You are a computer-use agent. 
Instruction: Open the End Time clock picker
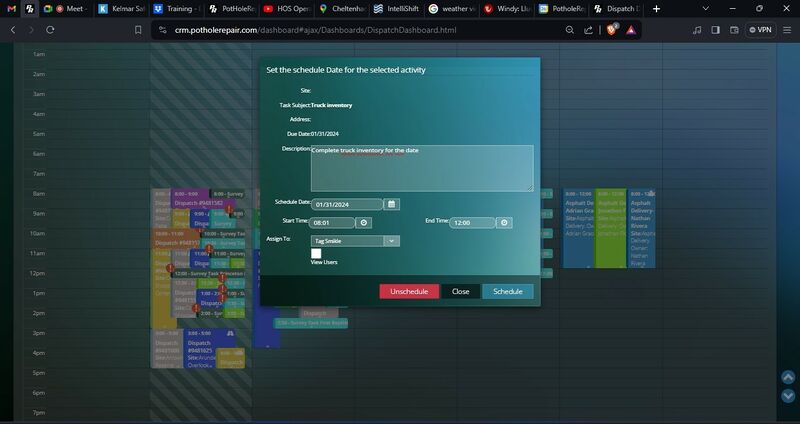click(504, 223)
